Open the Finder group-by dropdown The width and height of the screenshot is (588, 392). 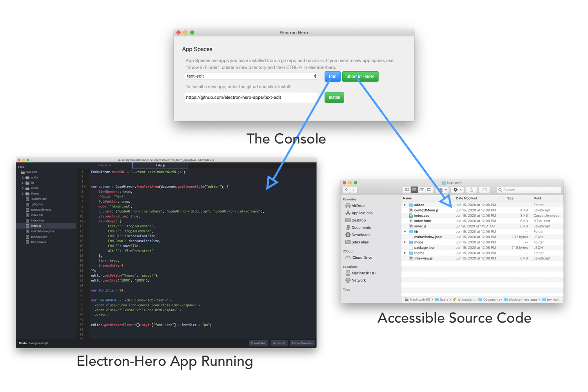tap(443, 190)
